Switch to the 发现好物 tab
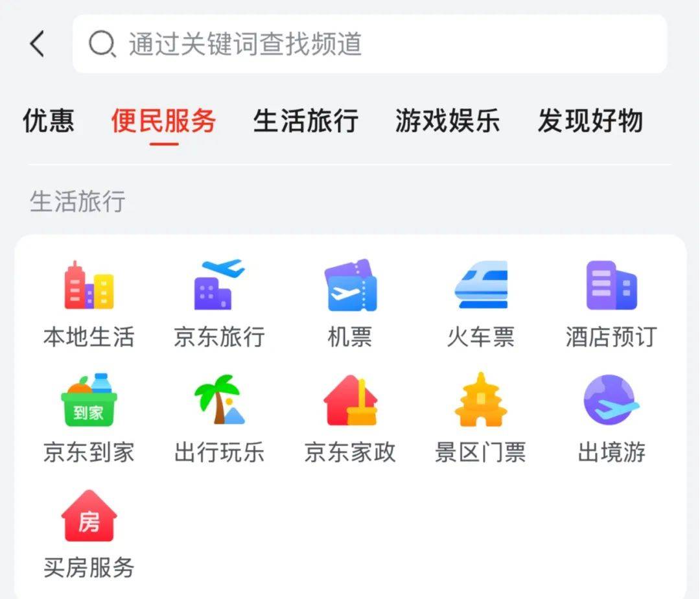 (x=590, y=121)
